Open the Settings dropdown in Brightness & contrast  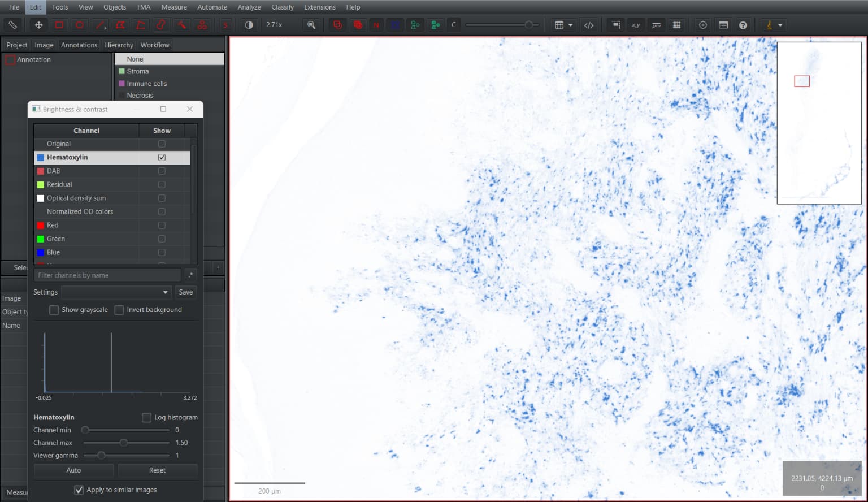tap(116, 292)
